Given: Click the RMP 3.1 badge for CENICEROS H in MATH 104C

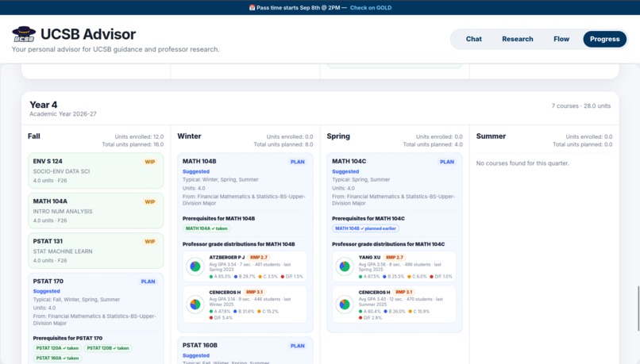Looking at the screenshot, I should pos(403,293).
